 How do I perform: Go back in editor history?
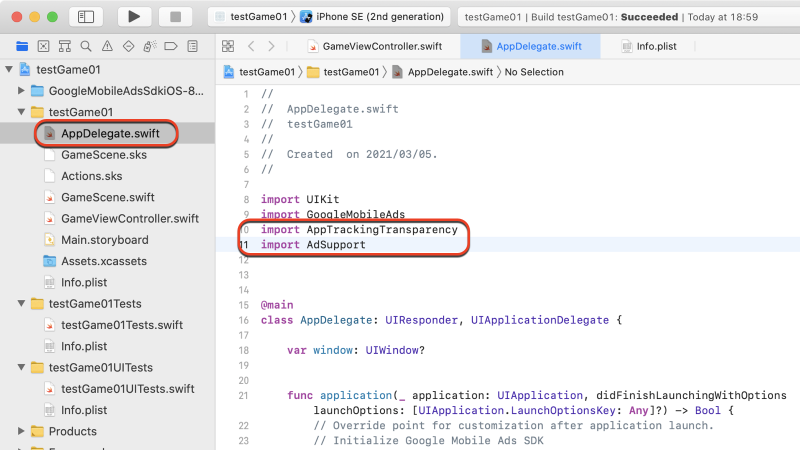click(x=251, y=46)
